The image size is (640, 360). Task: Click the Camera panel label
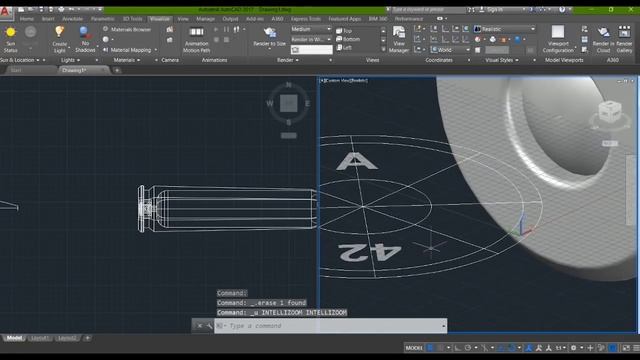[170, 60]
